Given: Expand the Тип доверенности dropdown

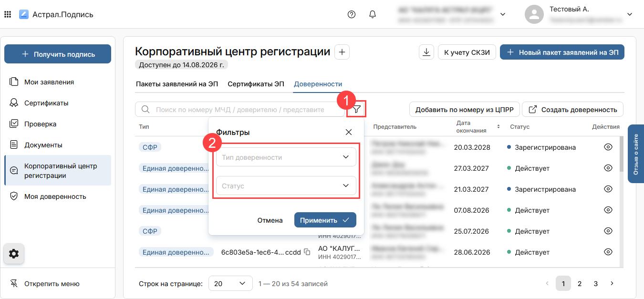Looking at the screenshot, I should [x=286, y=157].
